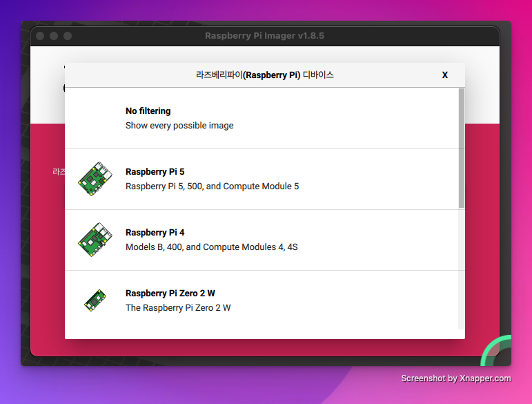The image size is (532, 404).
Task: Click the device list scrollbar thumb
Action: click(x=462, y=148)
